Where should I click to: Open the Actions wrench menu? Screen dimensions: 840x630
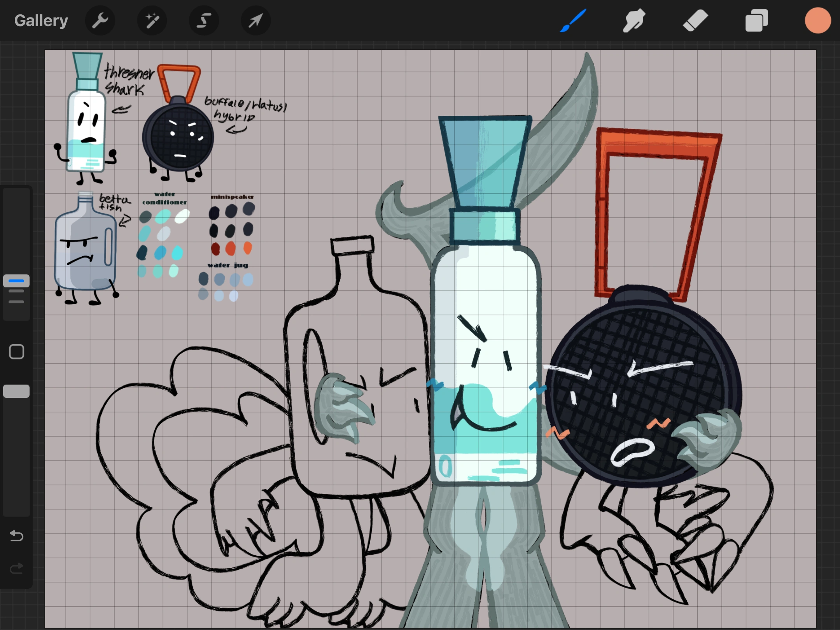point(100,20)
